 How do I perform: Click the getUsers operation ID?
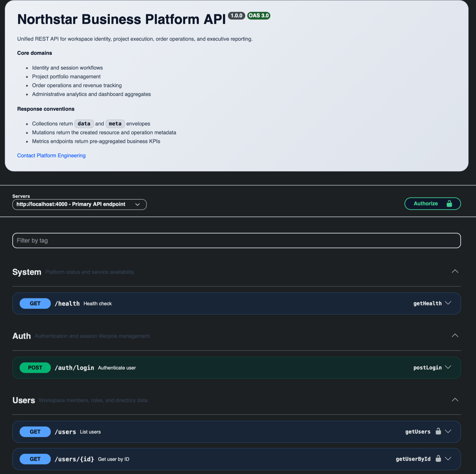418,432
